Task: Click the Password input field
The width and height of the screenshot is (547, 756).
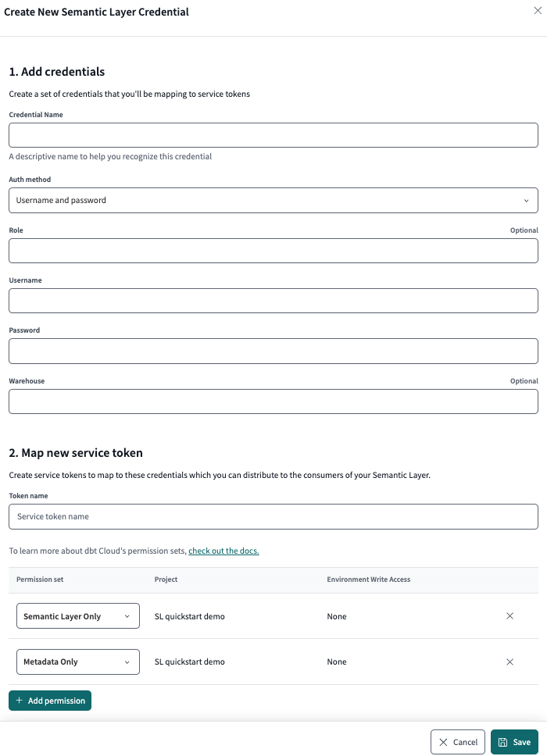Action: click(x=273, y=351)
